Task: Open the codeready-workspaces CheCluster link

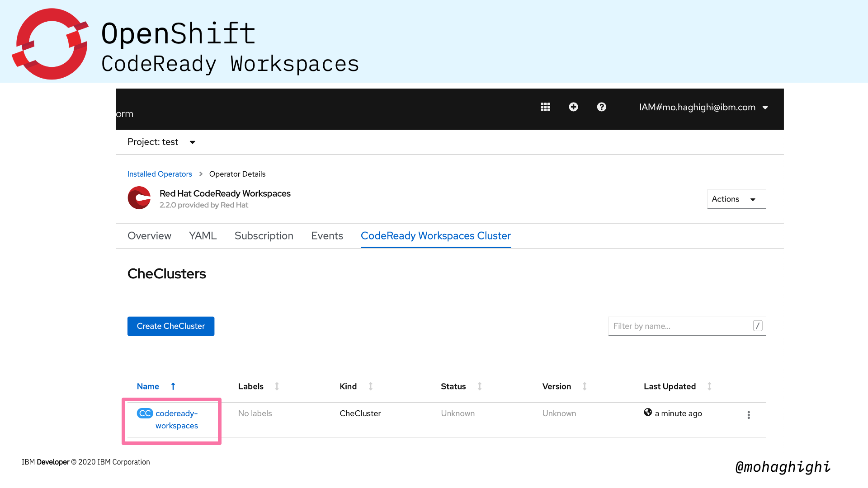Action: point(177,419)
